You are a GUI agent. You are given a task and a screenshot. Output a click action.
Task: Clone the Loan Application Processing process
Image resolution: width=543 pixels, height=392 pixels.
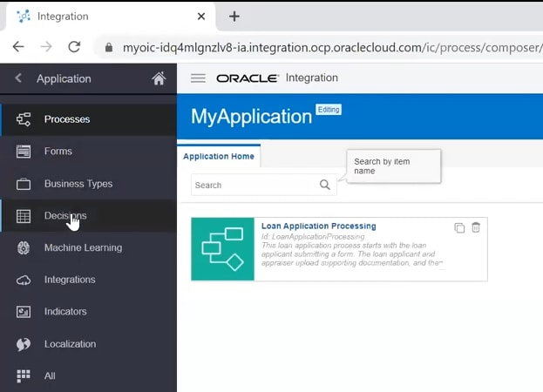click(x=459, y=228)
